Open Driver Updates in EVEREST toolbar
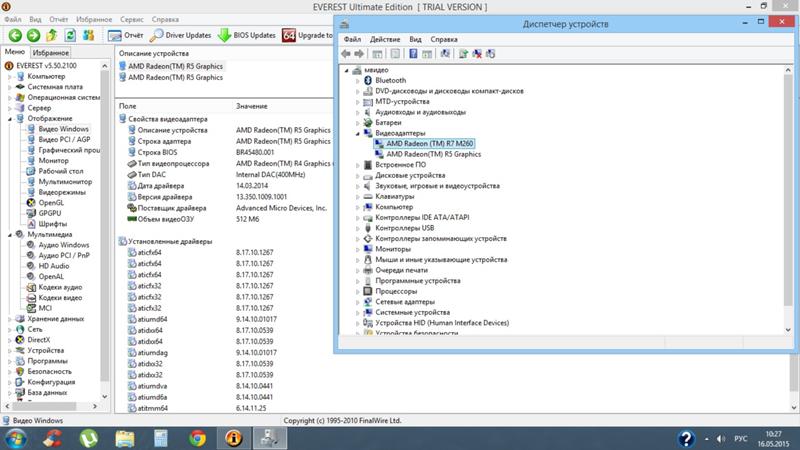The width and height of the screenshot is (800, 450). (x=180, y=35)
